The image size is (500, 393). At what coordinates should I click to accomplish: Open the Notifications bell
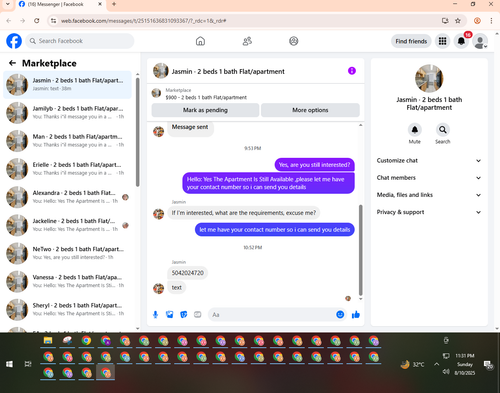pos(461,41)
